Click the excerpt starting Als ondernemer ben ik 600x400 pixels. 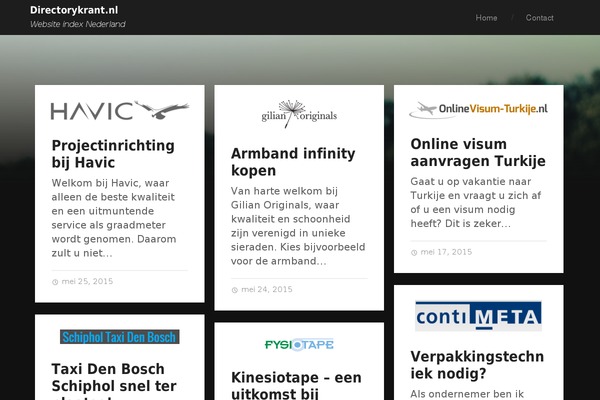467,394
